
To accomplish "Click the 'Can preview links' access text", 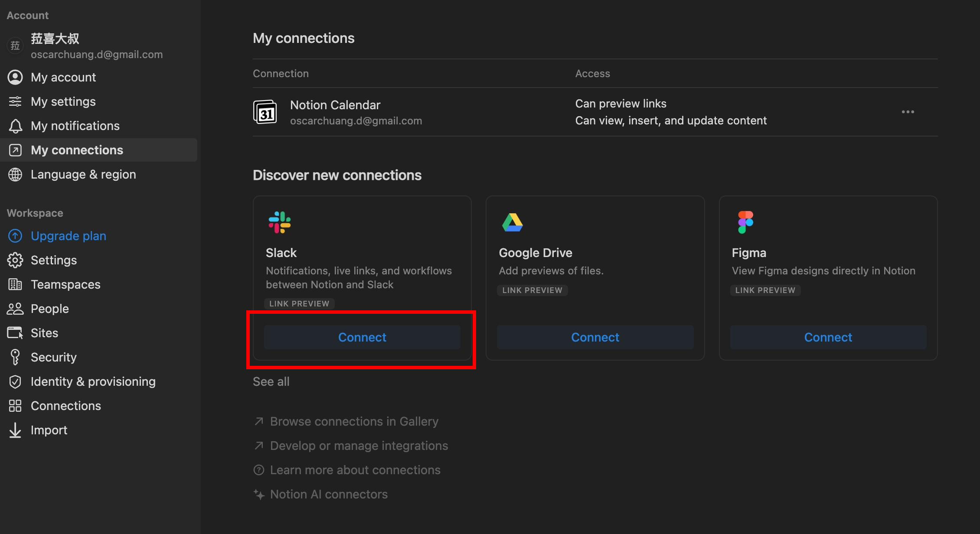I will click(x=621, y=104).
